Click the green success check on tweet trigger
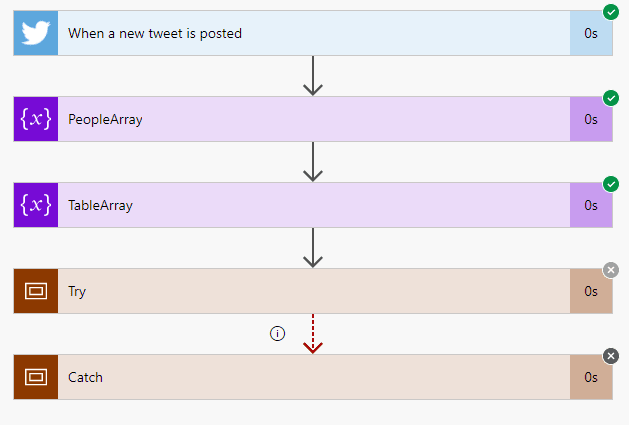Screen dimensions: 629x425 (x=611, y=12)
